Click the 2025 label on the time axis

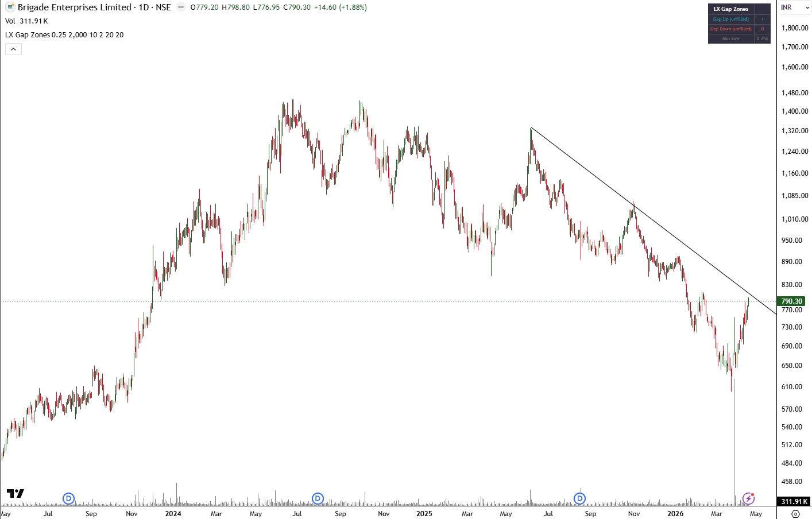click(x=424, y=514)
